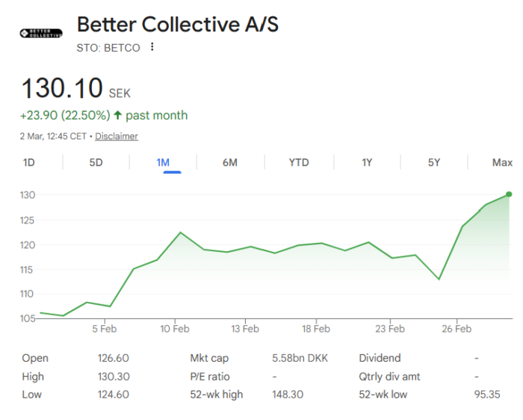
Task: Switch to the 6M chart view
Action: 230,162
